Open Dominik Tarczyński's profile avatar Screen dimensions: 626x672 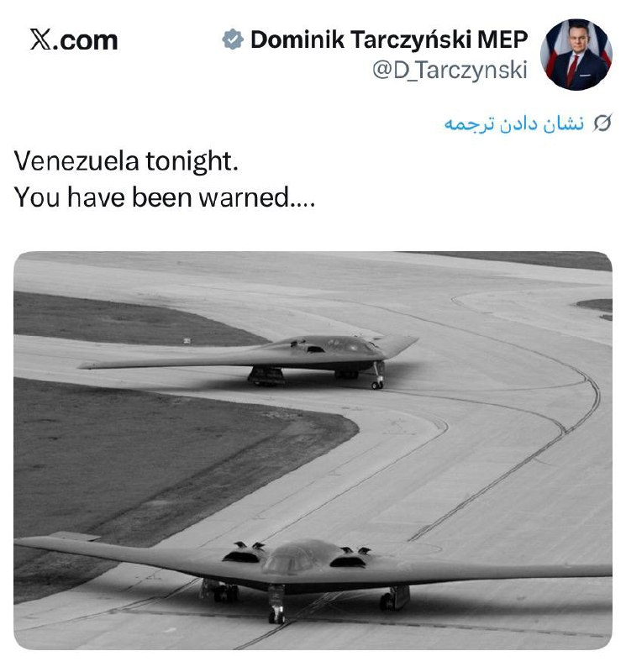576,54
